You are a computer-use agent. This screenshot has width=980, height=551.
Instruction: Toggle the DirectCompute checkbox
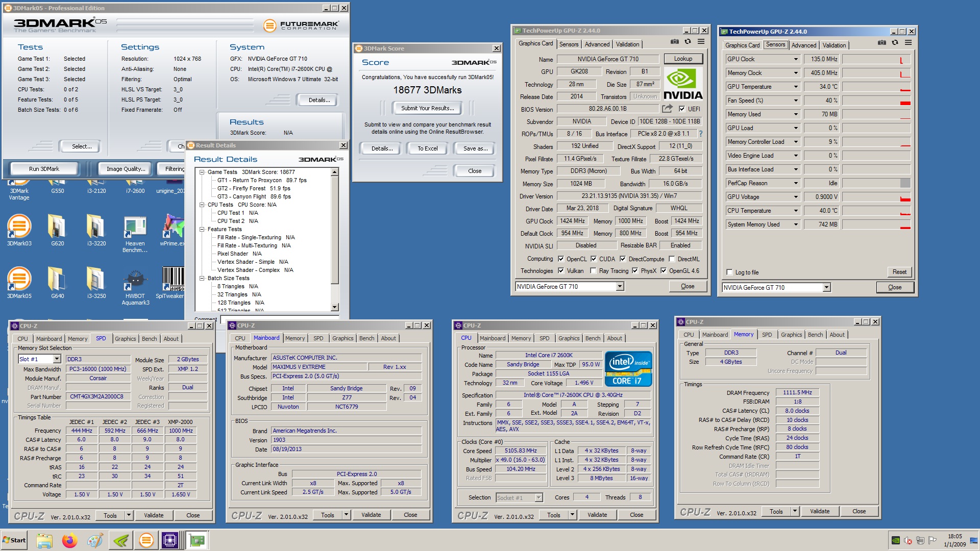pyautogui.click(x=623, y=259)
